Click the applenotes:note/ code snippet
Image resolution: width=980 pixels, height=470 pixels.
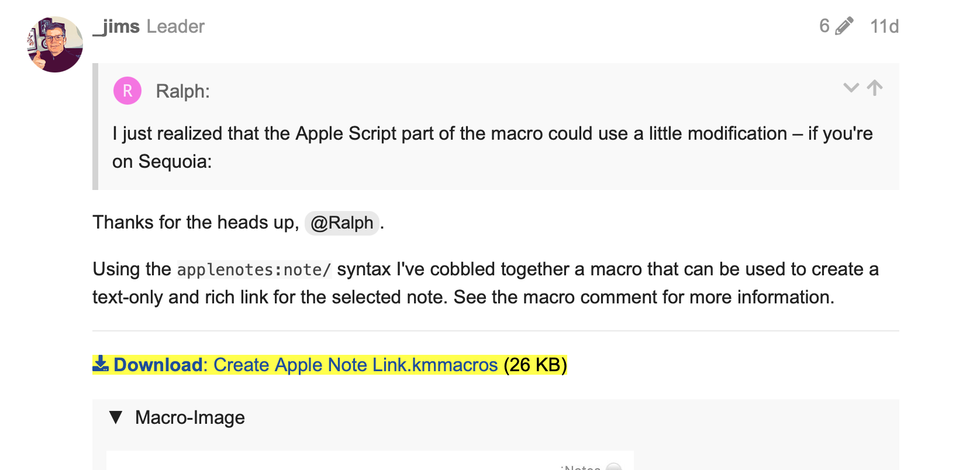click(x=254, y=269)
